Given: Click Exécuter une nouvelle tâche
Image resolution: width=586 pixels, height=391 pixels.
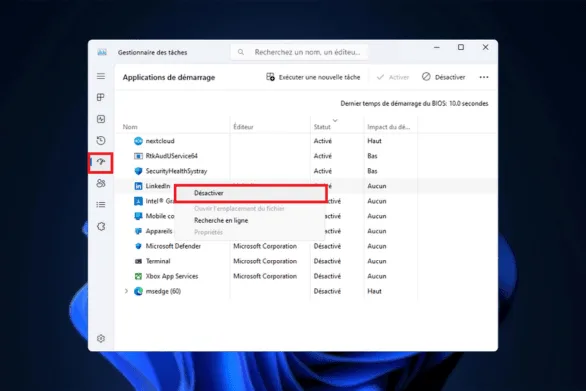Looking at the screenshot, I should [313, 77].
